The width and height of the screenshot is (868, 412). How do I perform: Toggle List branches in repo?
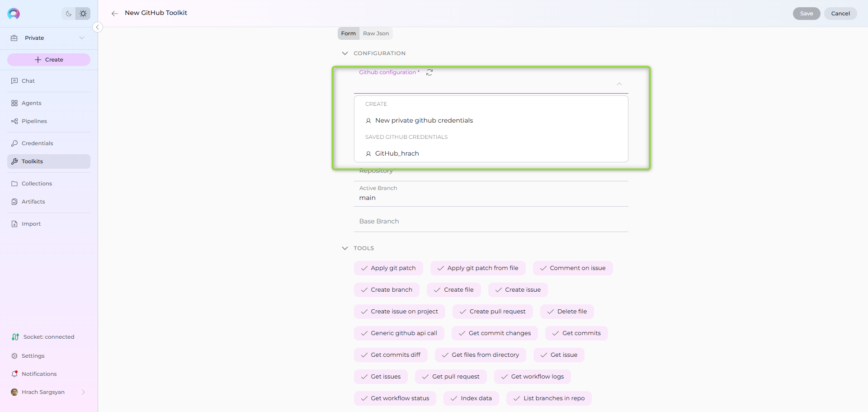pyautogui.click(x=549, y=398)
